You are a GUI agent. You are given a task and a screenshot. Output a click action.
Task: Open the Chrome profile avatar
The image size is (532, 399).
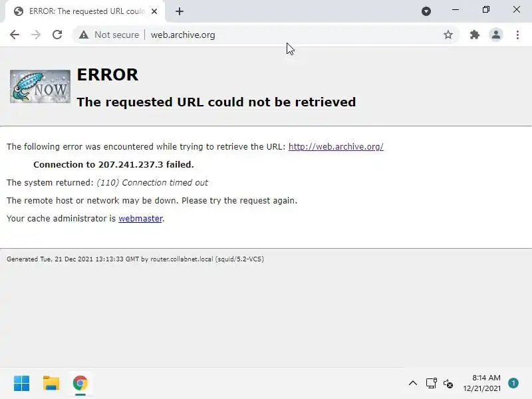495,35
